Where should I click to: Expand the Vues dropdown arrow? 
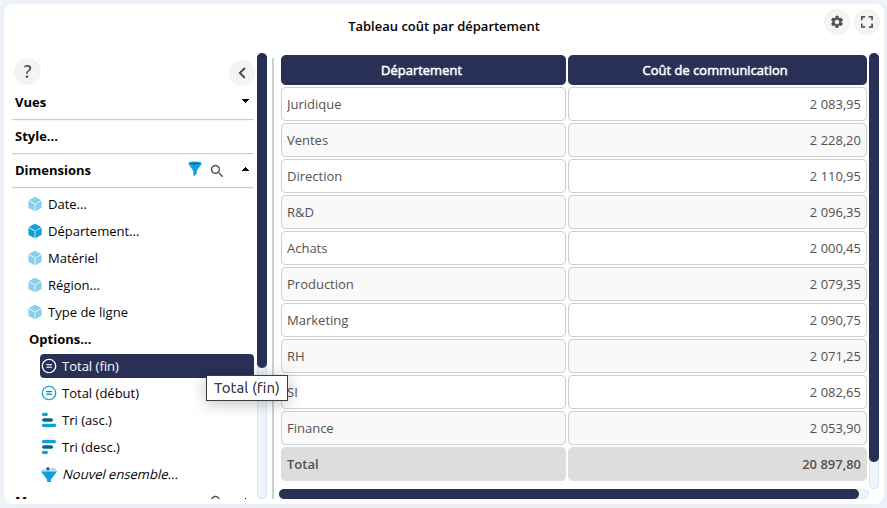[x=245, y=102]
